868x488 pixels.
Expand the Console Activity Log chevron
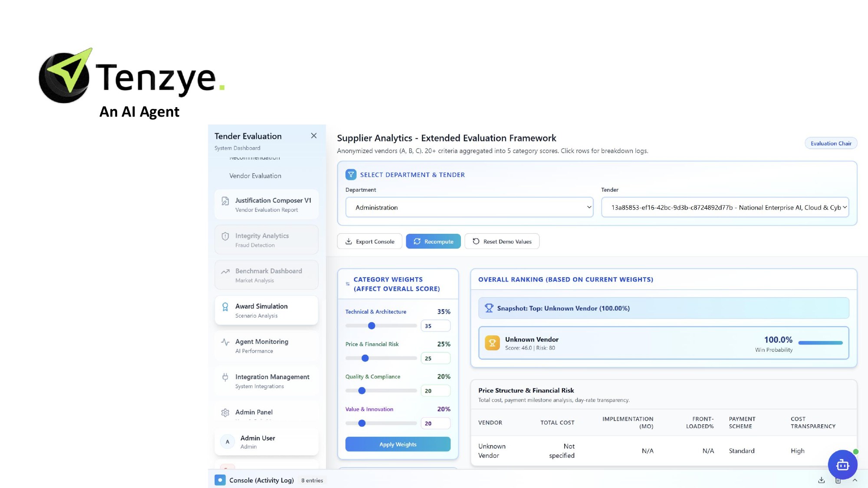click(x=855, y=480)
